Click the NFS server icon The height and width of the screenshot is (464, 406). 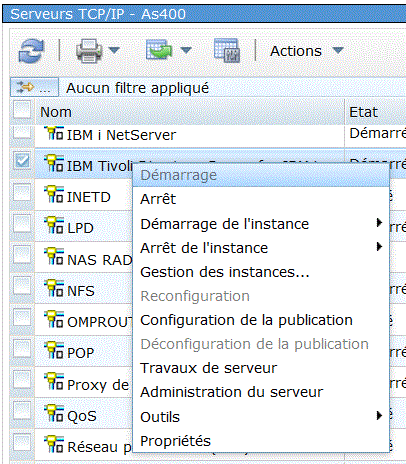54,288
